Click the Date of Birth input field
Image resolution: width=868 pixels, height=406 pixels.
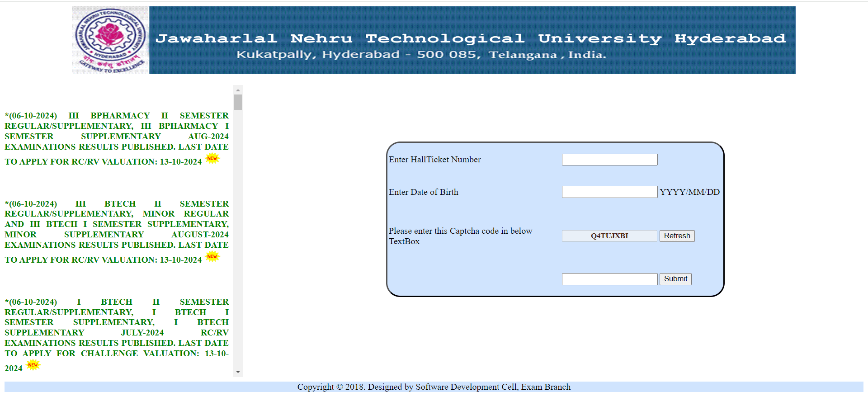609,192
